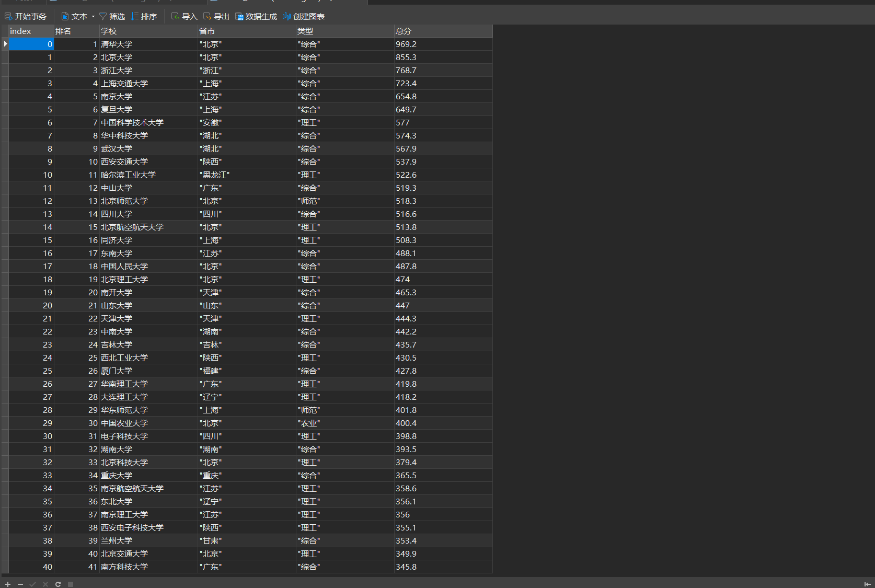Click the 厦门大学 cell

tap(148, 371)
